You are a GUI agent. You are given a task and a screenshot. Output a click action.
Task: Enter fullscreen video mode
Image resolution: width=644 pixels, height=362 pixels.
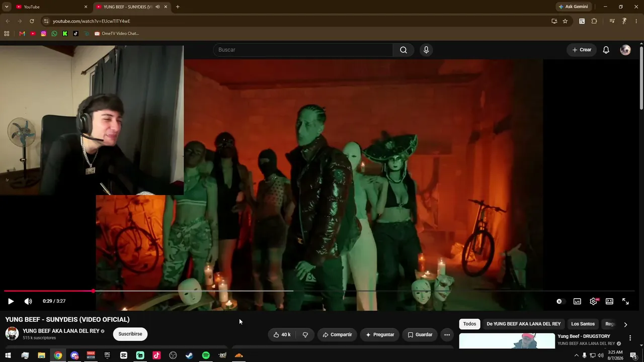point(625,301)
